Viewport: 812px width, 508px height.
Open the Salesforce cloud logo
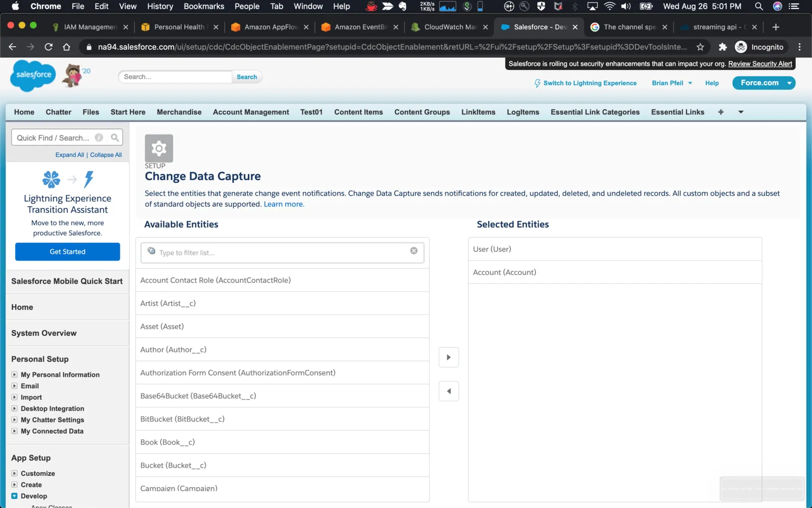coord(33,75)
